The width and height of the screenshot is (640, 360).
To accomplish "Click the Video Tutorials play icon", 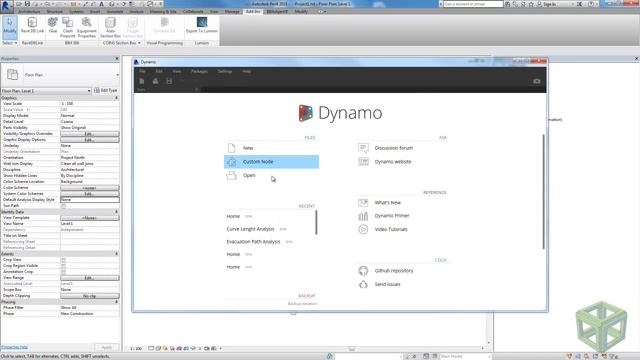I will (x=363, y=229).
